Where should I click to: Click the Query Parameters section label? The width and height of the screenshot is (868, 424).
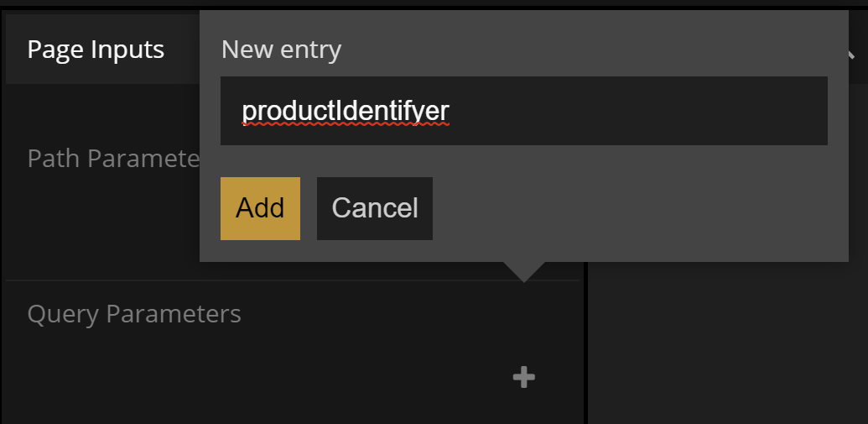click(x=134, y=314)
